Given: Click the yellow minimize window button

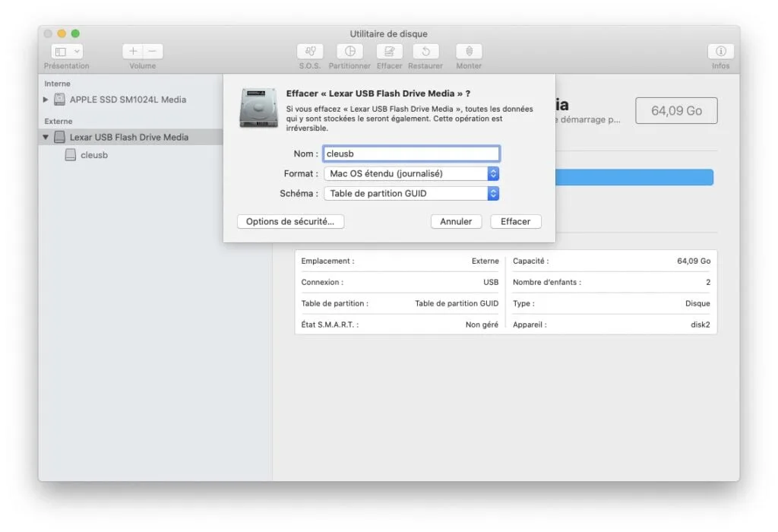Looking at the screenshot, I should 62,33.
